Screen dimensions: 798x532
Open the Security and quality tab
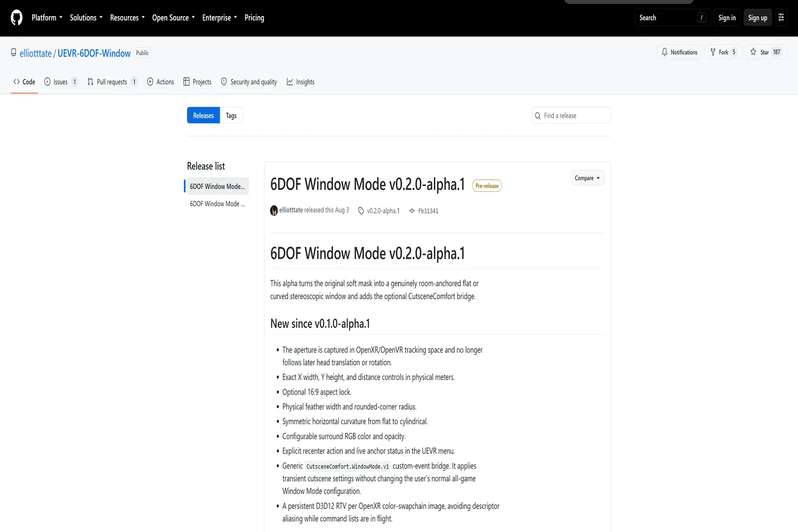pos(249,82)
